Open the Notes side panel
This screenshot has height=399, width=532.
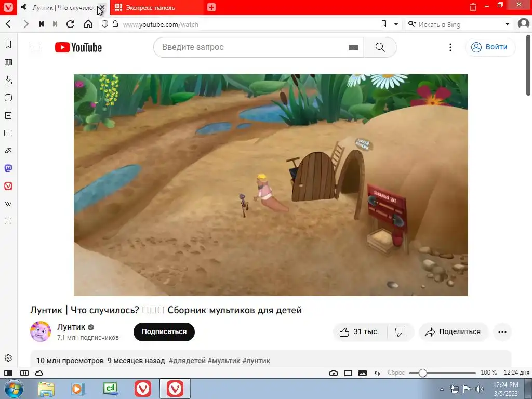coord(8,115)
